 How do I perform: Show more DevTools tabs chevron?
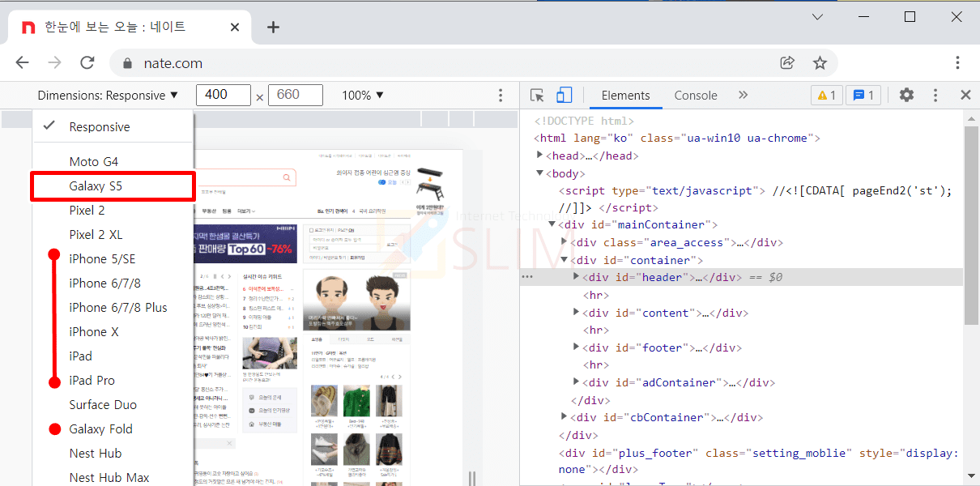743,95
